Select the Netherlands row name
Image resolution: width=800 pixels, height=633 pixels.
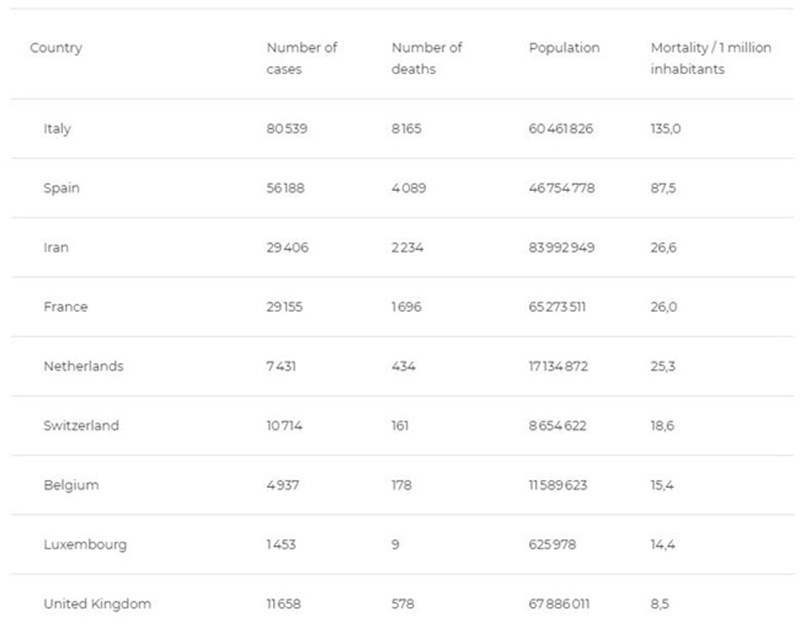click(83, 366)
